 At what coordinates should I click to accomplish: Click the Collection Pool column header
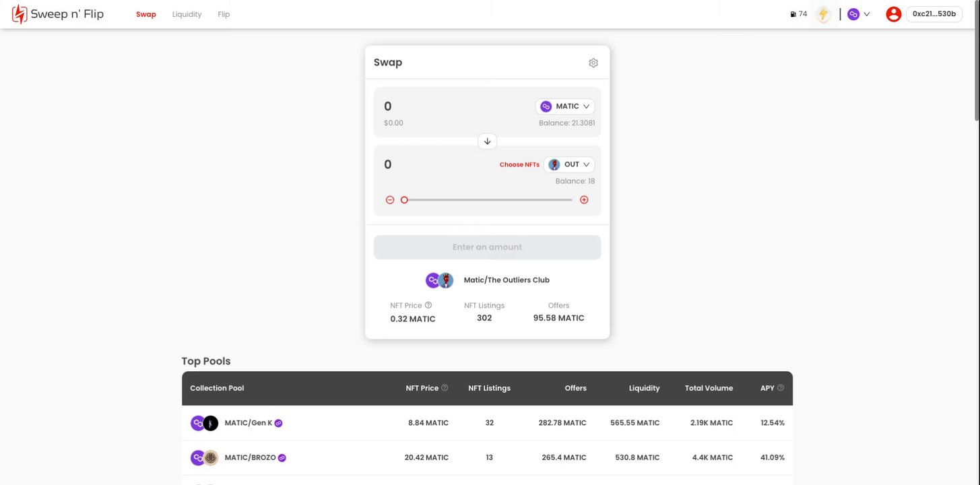(x=217, y=388)
